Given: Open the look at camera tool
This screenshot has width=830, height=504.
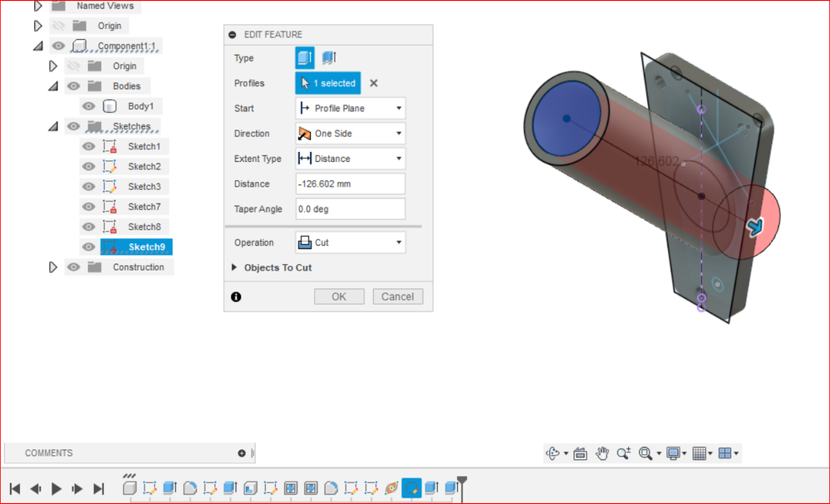Looking at the screenshot, I should click(x=580, y=453).
